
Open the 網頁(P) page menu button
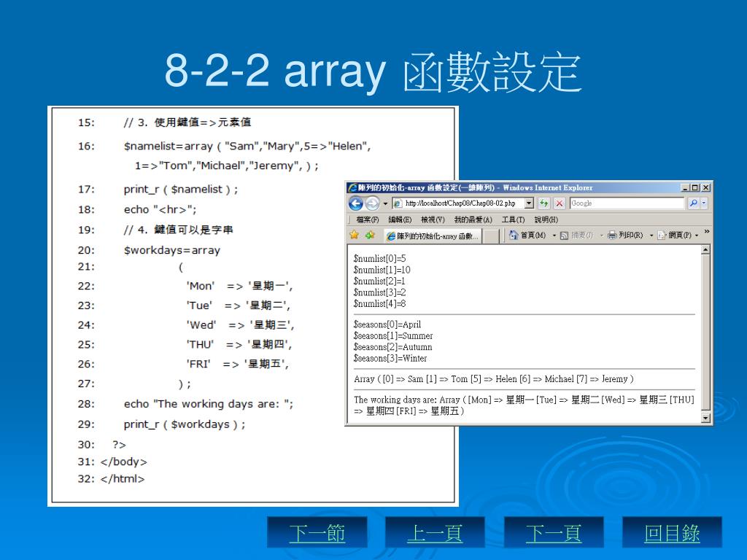tap(675, 236)
